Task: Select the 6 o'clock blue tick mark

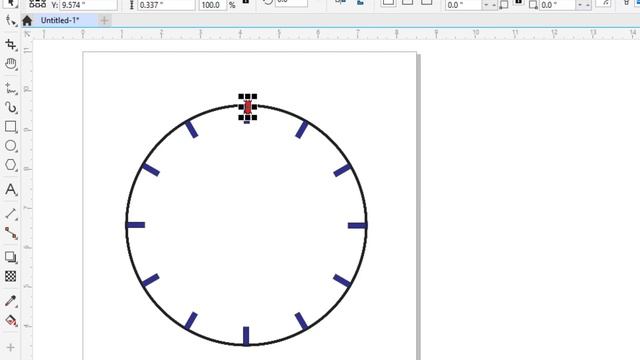Action: click(246, 336)
